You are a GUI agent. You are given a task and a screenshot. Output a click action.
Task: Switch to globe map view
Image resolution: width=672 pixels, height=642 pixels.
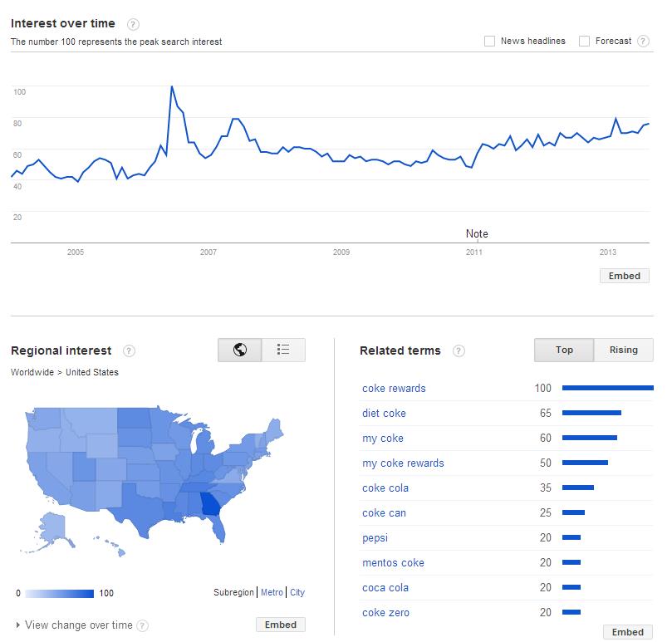point(240,350)
